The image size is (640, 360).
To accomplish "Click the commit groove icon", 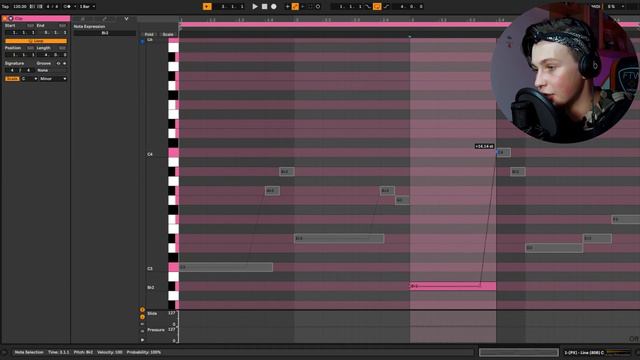I will tap(64, 63).
